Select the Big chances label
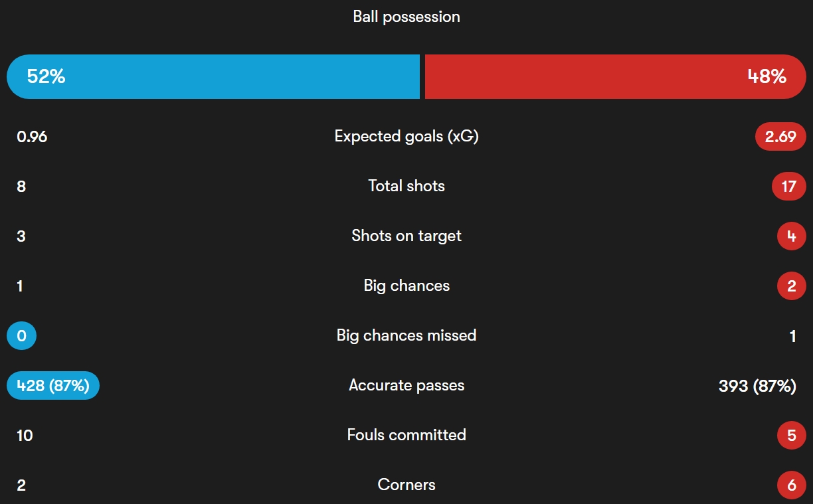Viewport: 813px width, 504px height. click(x=406, y=286)
